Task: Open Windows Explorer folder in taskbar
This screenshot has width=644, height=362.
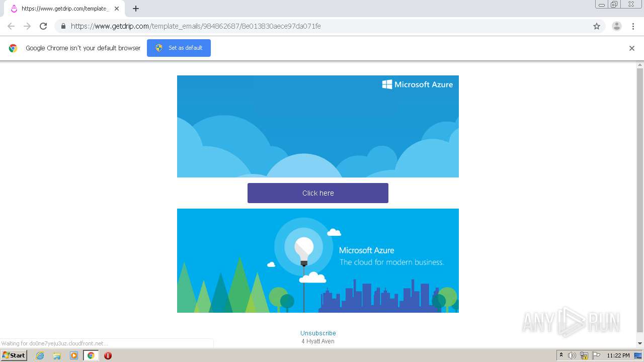Action: pyautogui.click(x=57, y=355)
